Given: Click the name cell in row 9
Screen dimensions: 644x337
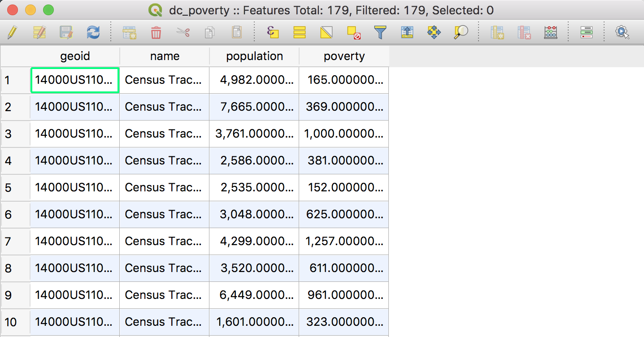Looking at the screenshot, I should pos(165,295).
